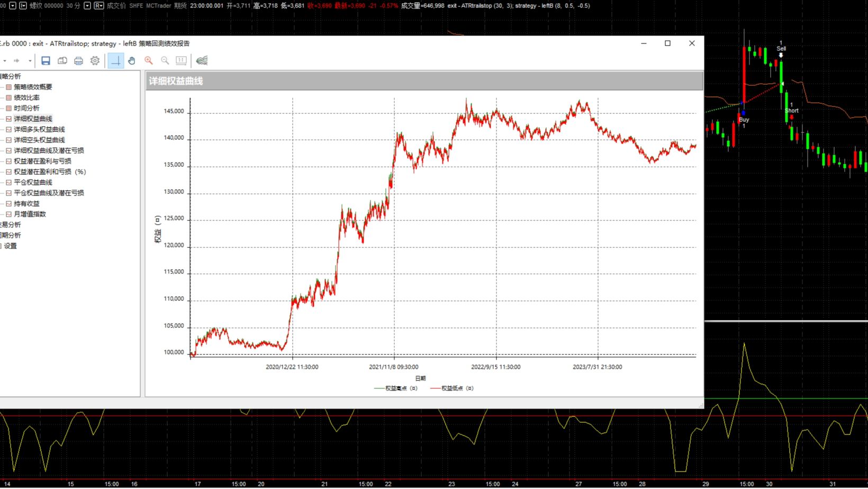Open 策略绩效概要 in the tree

coord(33,87)
